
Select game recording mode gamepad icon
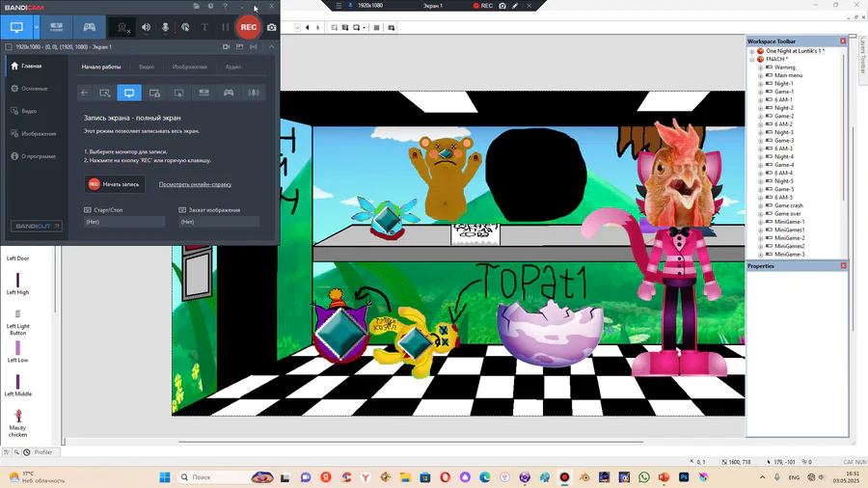coord(89,27)
